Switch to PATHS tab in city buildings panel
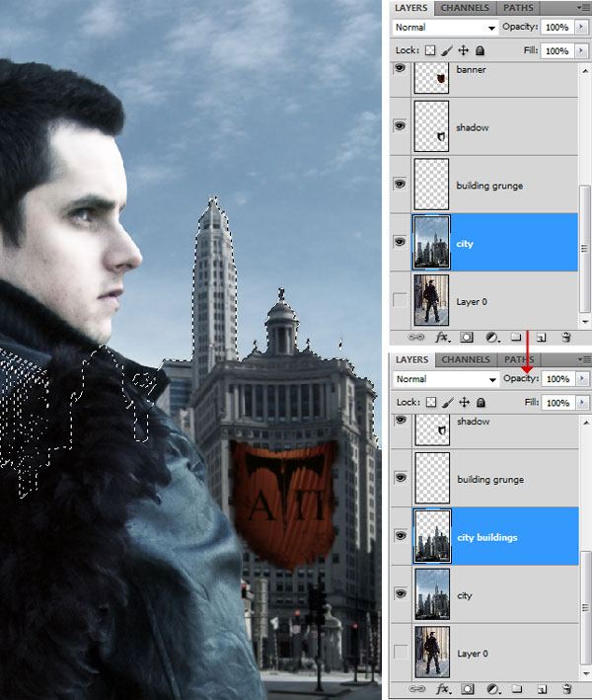Viewport: 592px width, 700px height. 519,359
